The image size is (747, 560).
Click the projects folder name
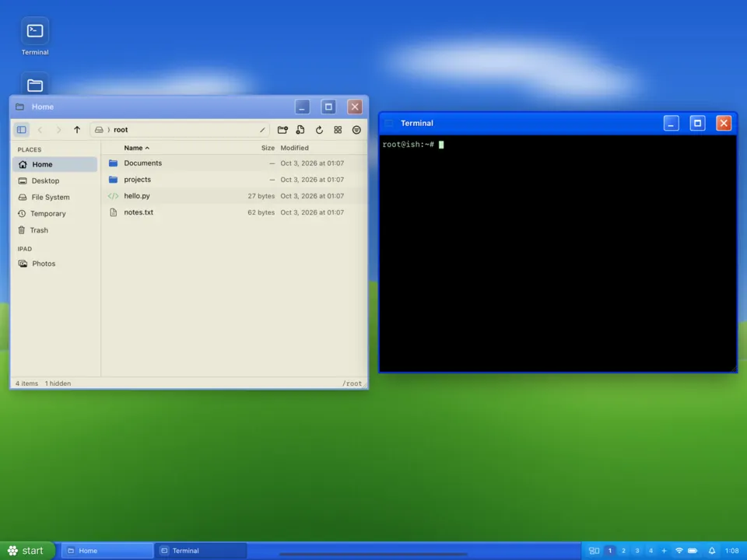(x=137, y=180)
